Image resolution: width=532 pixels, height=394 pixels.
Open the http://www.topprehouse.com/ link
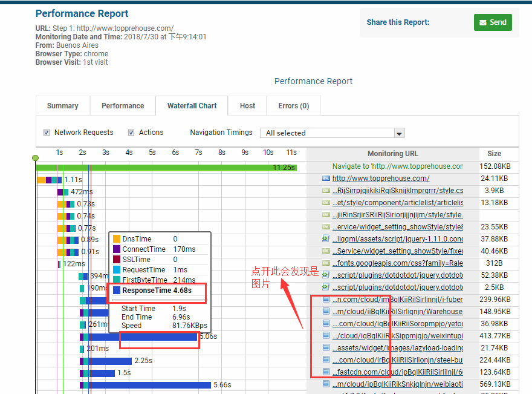tap(381, 179)
